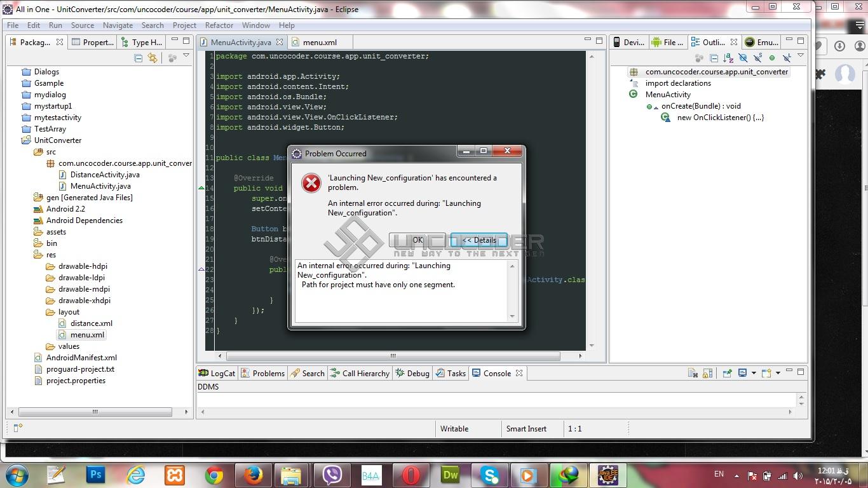
Task: Select MenuActivity class in Outline
Action: tap(668, 95)
